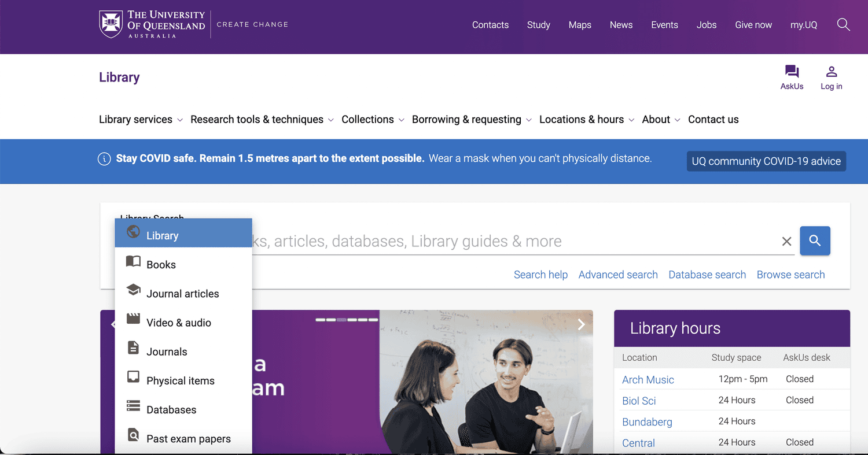Expand the Library services menu
The height and width of the screenshot is (455, 868).
(141, 120)
